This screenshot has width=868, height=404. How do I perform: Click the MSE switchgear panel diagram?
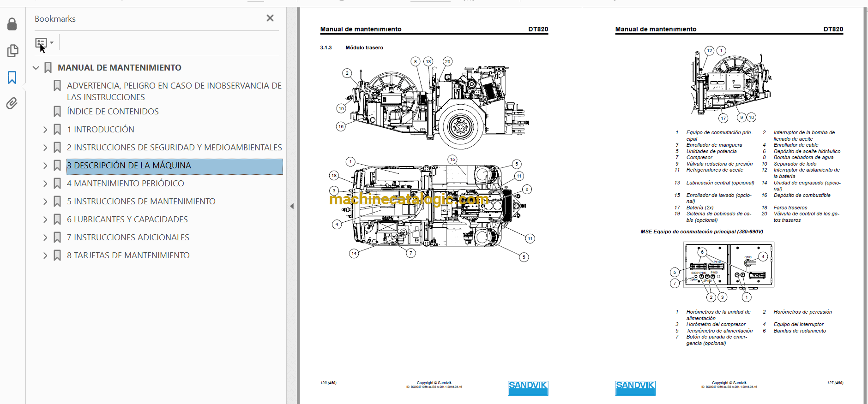pyautogui.click(x=729, y=265)
